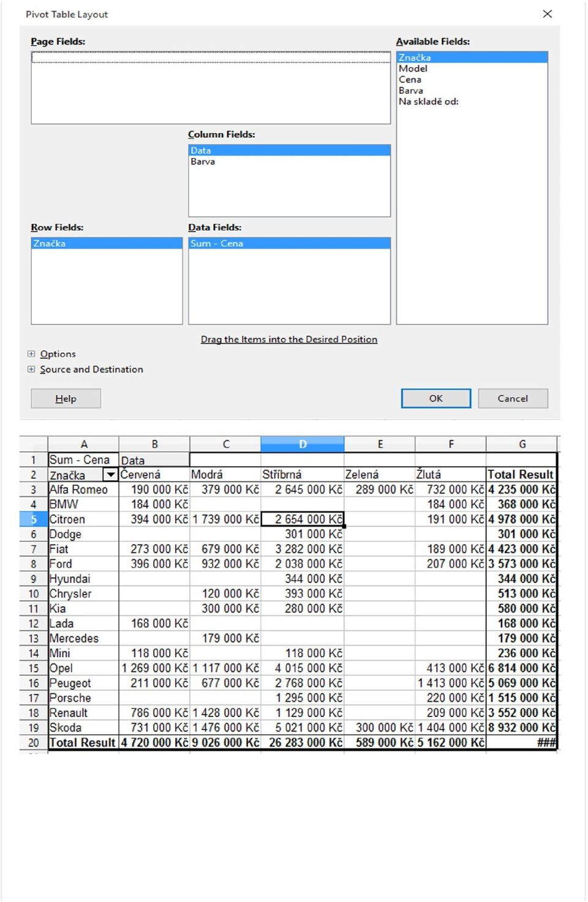Click Skoda's '5 021 000 Kč' cell
This screenshot has width=588, height=902.
click(x=303, y=728)
